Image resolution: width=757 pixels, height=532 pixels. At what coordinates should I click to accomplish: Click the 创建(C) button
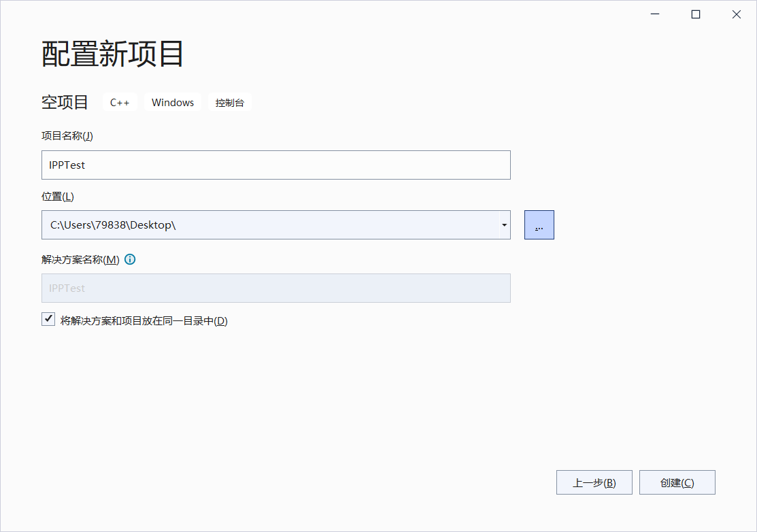click(x=677, y=482)
